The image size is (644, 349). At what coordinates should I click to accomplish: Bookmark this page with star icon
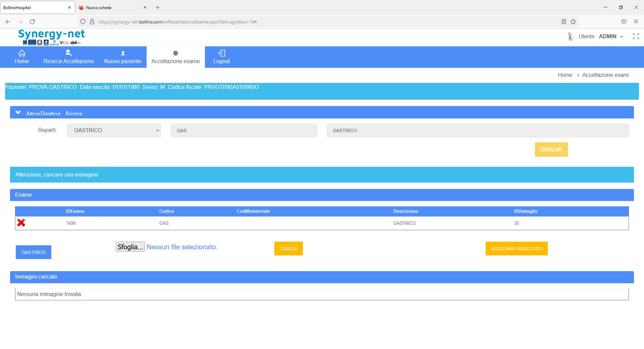pos(573,21)
